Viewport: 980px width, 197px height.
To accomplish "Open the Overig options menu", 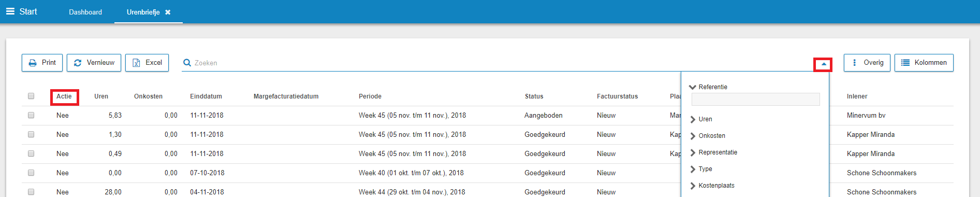I will pos(867,63).
